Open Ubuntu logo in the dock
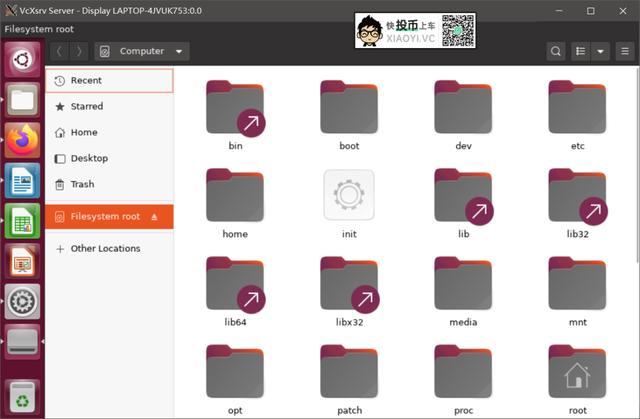The image size is (640, 419). click(22, 60)
